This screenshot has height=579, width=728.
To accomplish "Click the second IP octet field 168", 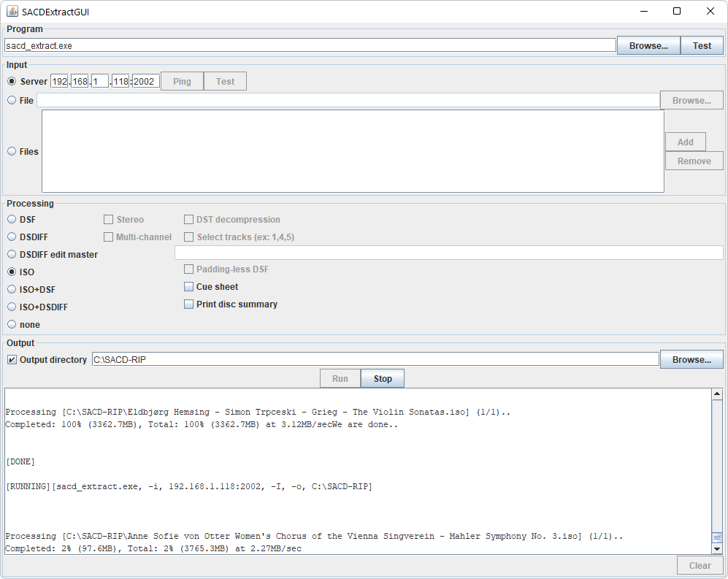I will click(80, 81).
